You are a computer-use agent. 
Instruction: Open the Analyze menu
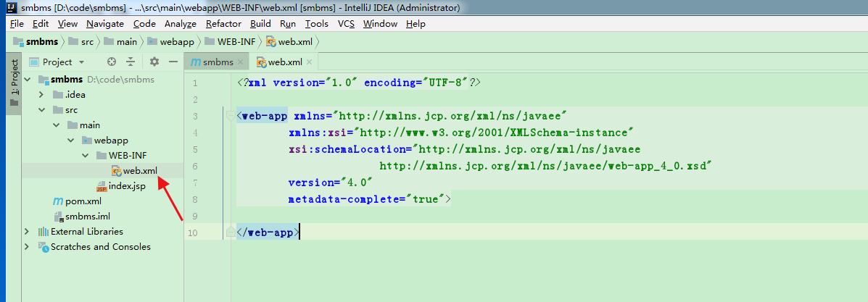coord(181,24)
